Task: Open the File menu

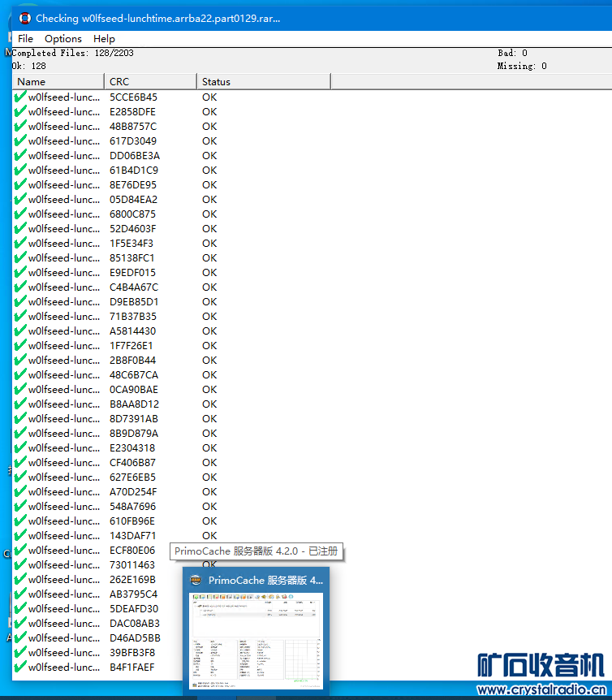Action: [x=25, y=39]
